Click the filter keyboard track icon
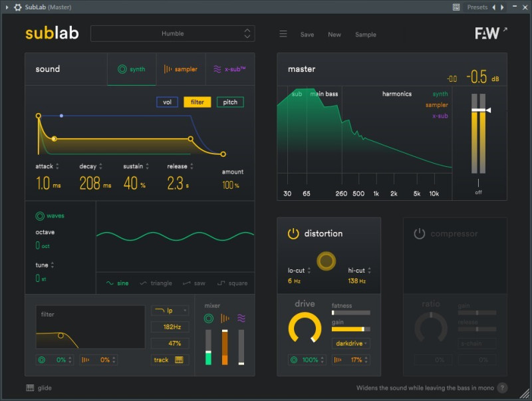 click(x=179, y=360)
